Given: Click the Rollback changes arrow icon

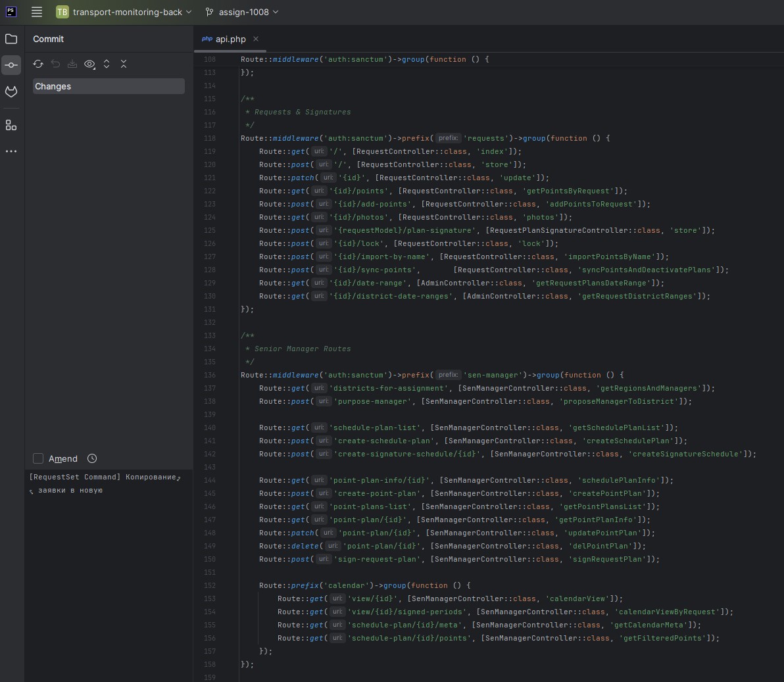Looking at the screenshot, I should click(55, 64).
